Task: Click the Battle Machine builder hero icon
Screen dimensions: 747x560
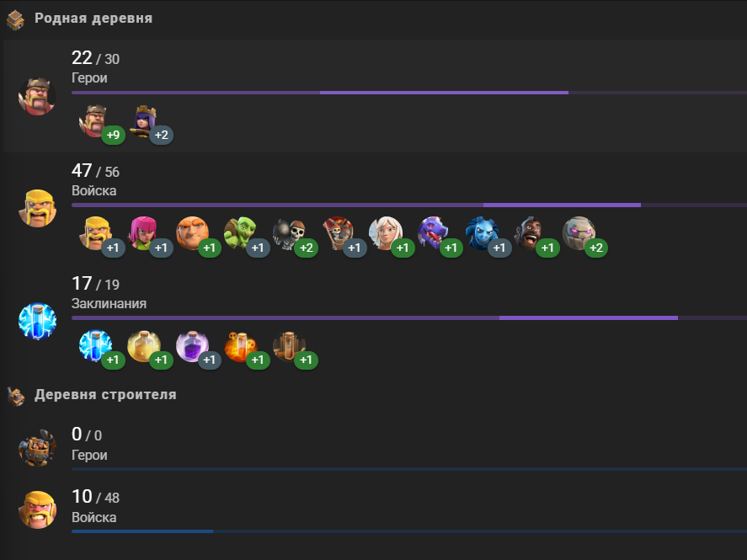Action: click(37, 448)
